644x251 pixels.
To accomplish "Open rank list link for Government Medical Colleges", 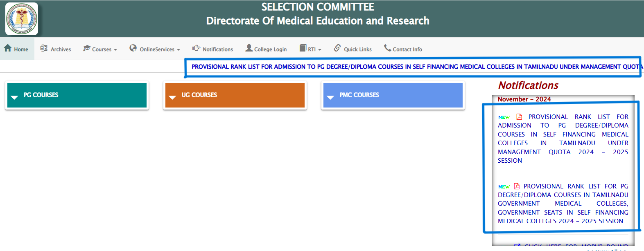I will [x=563, y=204].
